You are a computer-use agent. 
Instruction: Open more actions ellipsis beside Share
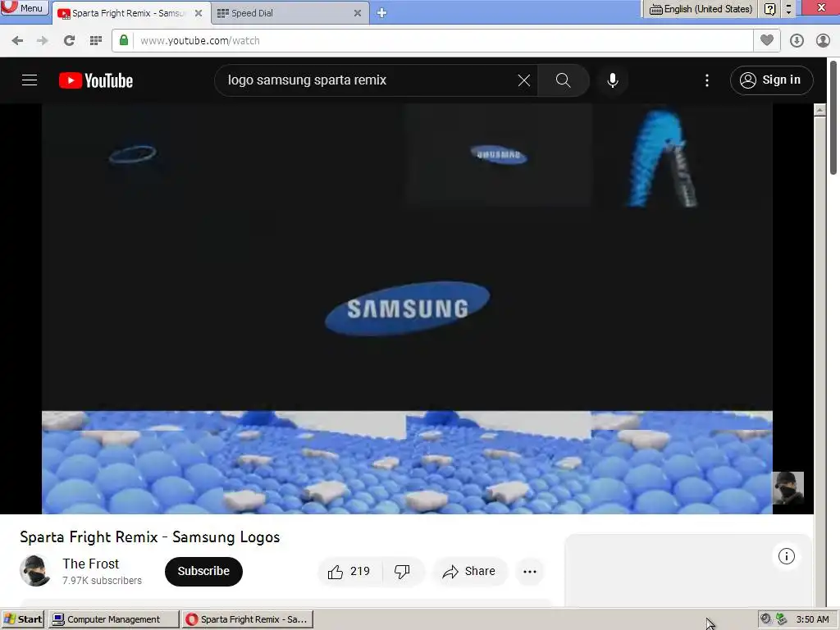pyautogui.click(x=530, y=572)
